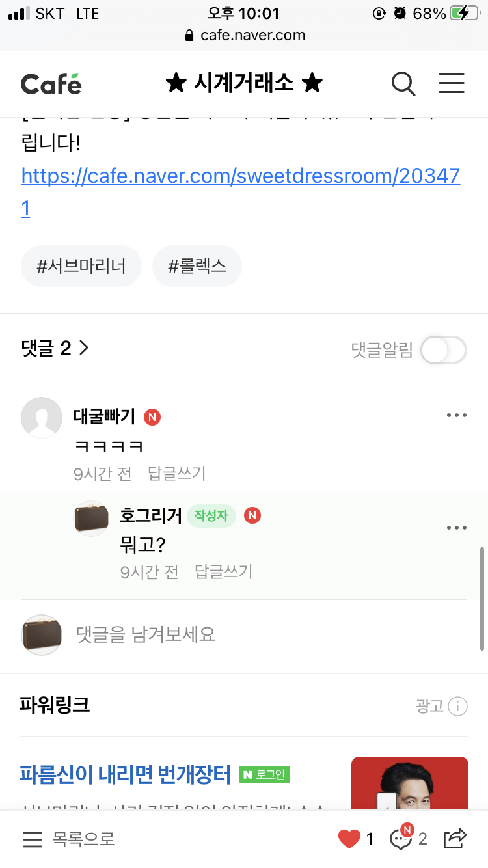This screenshot has height=868, width=488.
Task: Open more options for 호그리거's reply
Action: [x=457, y=528]
